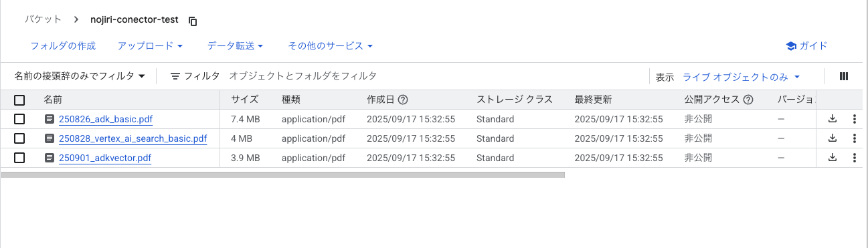Toggle the select-all checkbox in header
The height and width of the screenshot is (248, 868).
pos(19,100)
